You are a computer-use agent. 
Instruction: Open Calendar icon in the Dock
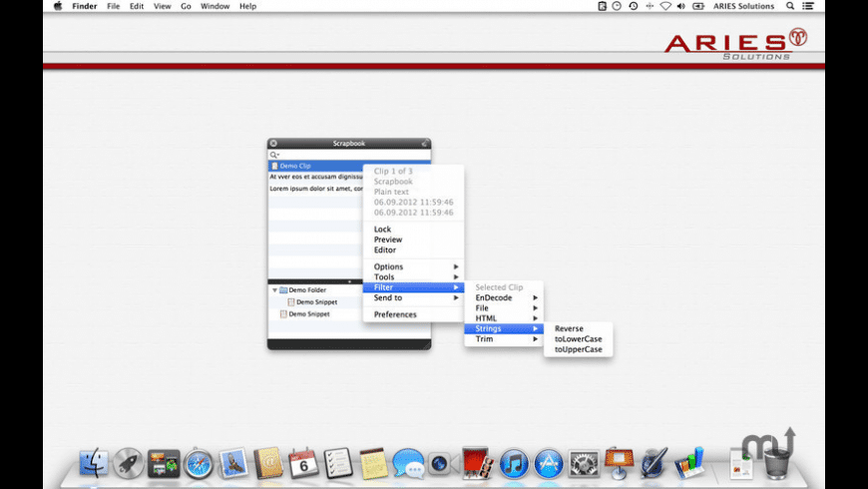(x=303, y=462)
